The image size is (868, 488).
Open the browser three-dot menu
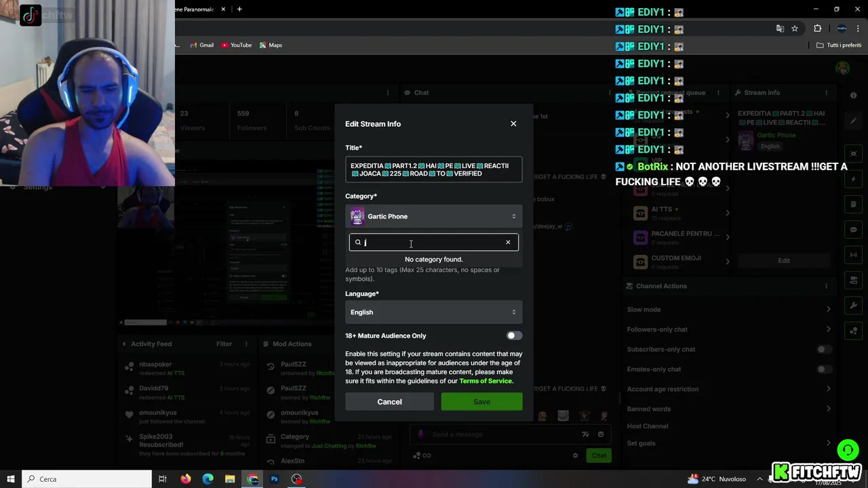click(858, 28)
